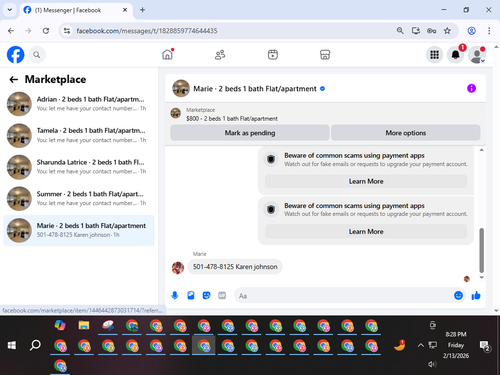View site information icon in address bar
The image size is (500, 375).
(x=67, y=31)
